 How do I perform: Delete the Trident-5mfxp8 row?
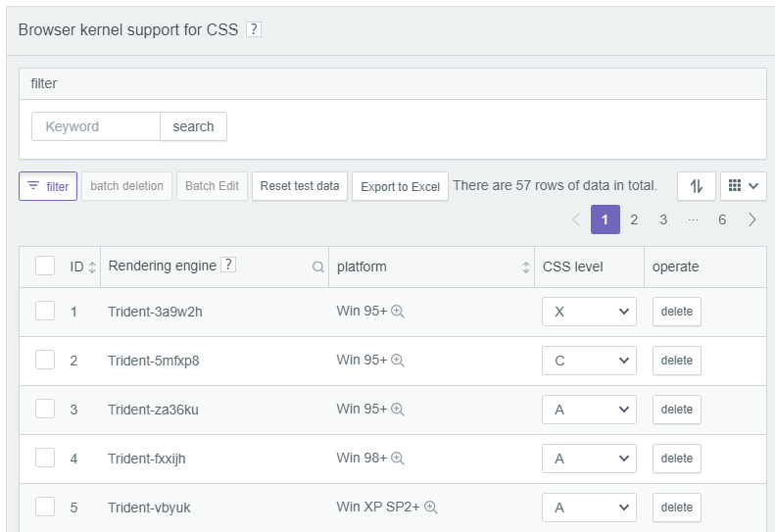677,361
